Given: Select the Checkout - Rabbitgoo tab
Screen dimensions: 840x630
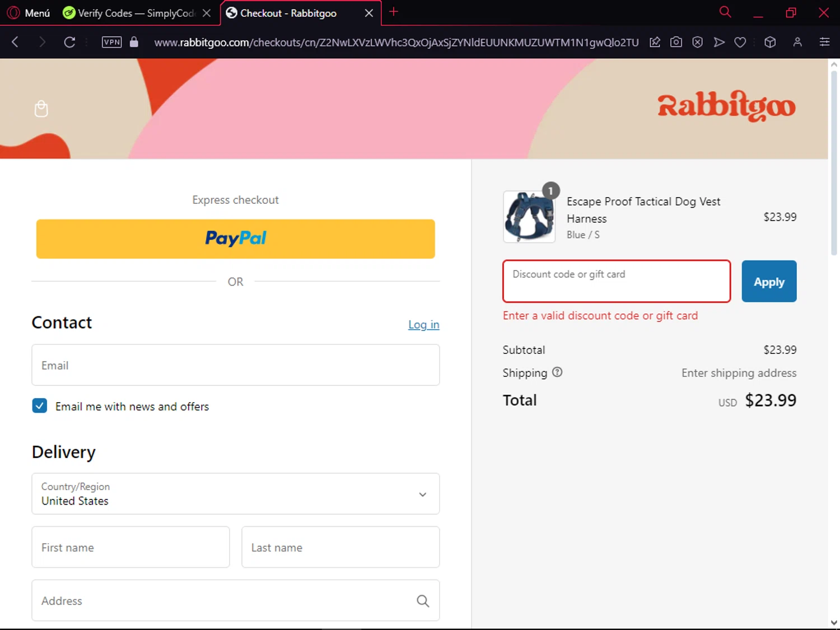Looking at the screenshot, I should point(289,13).
